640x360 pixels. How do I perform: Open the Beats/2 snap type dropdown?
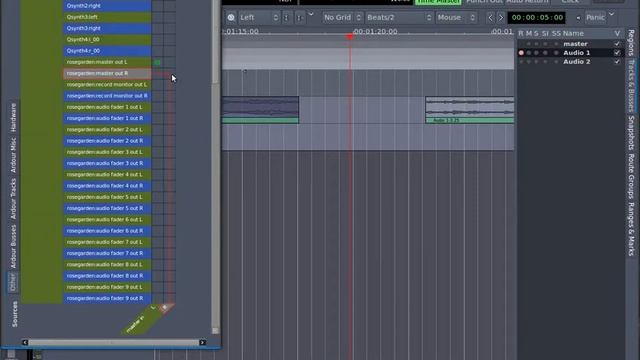(399, 18)
